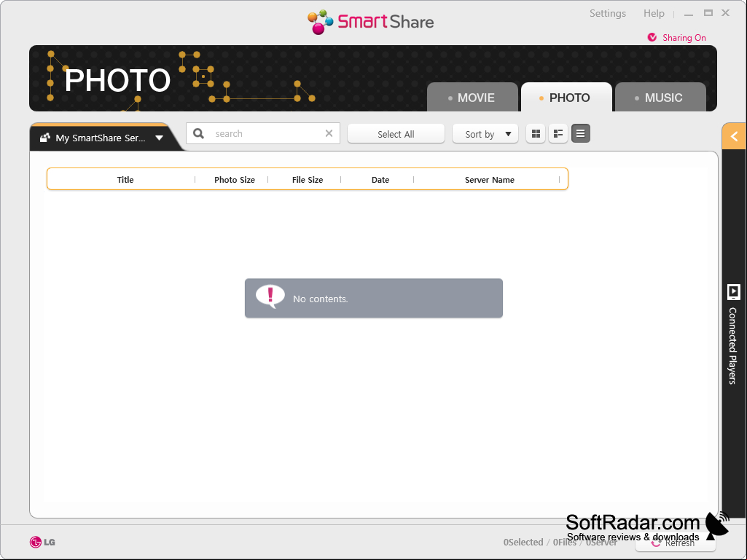This screenshot has width=747, height=560.
Task: Close the SmartShare window
Action: [726, 13]
